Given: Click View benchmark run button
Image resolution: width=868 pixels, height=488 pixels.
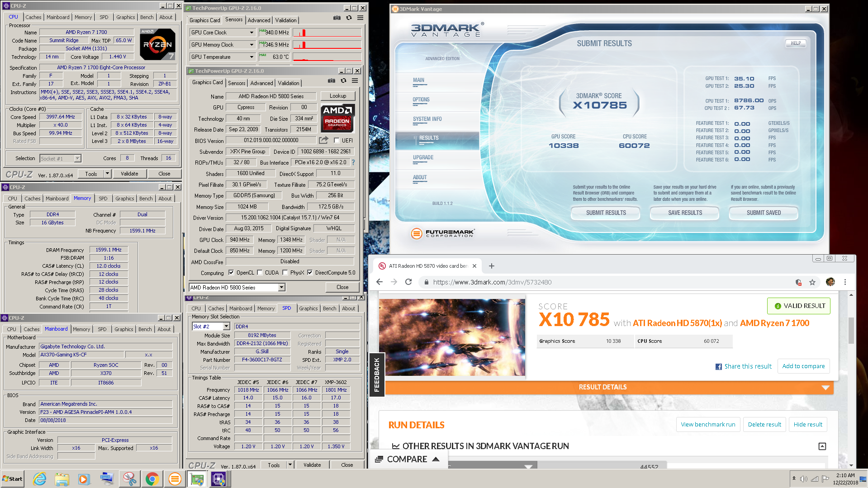Looking at the screenshot, I should click(x=708, y=425).
